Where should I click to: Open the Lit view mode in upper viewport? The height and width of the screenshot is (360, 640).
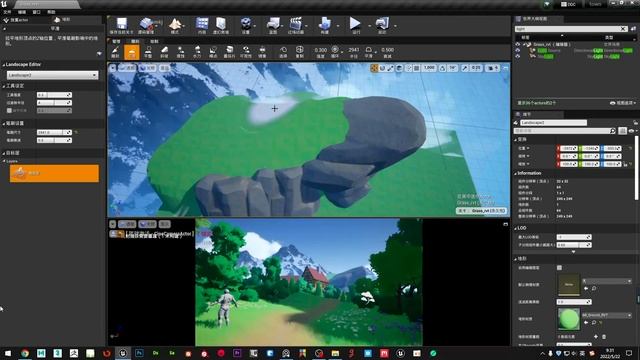[147, 68]
